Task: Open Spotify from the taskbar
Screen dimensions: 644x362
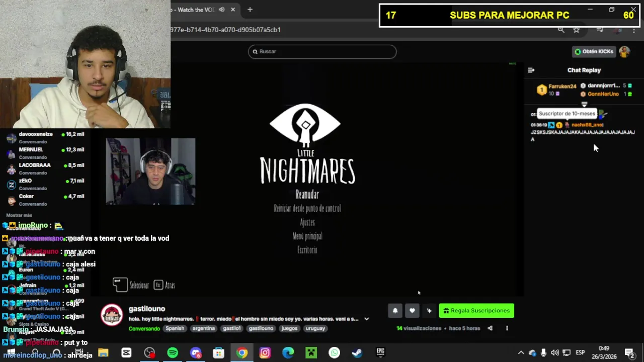Action: click(x=173, y=353)
